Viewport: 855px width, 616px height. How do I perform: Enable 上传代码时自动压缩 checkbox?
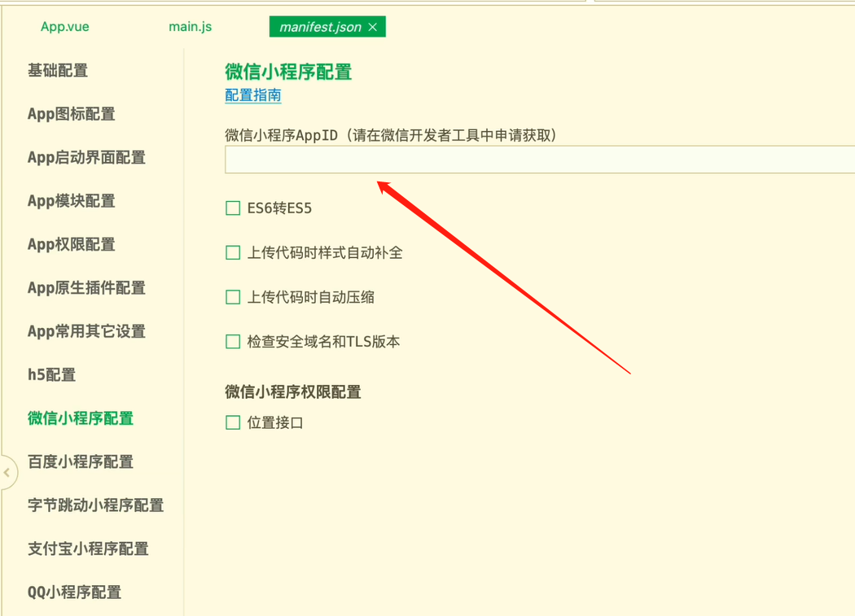point(233,297)
